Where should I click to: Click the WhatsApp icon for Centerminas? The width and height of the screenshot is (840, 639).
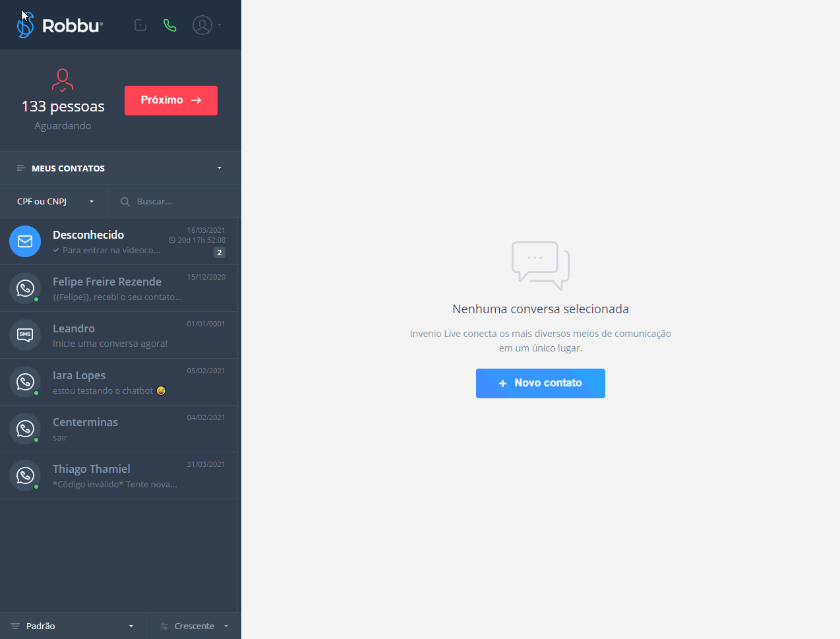(25, 429)
